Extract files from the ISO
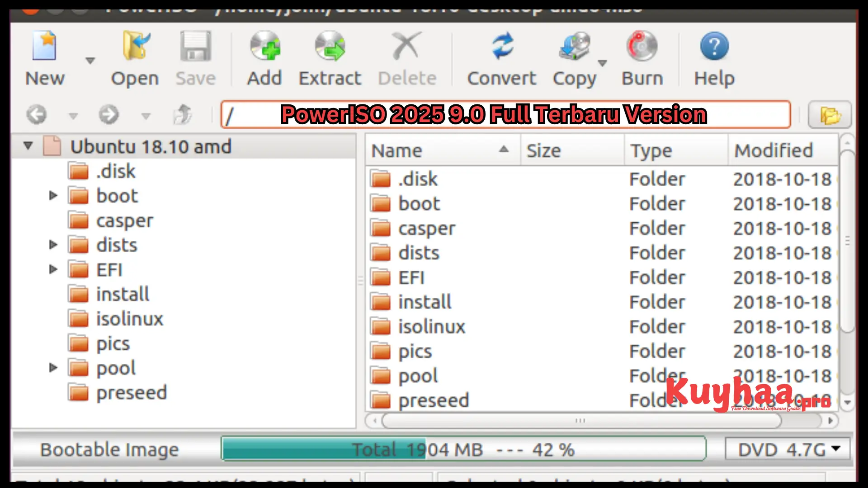 click(330, 56)
